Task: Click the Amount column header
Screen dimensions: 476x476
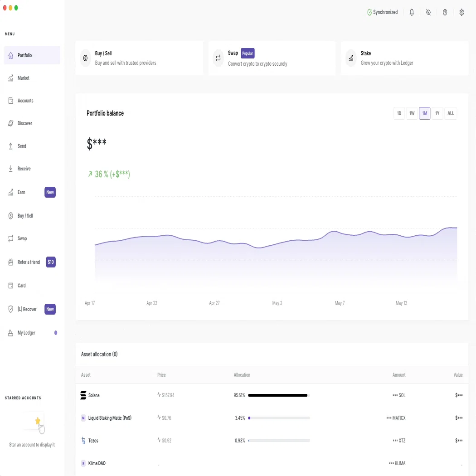Action: click(x=399, y=375)
